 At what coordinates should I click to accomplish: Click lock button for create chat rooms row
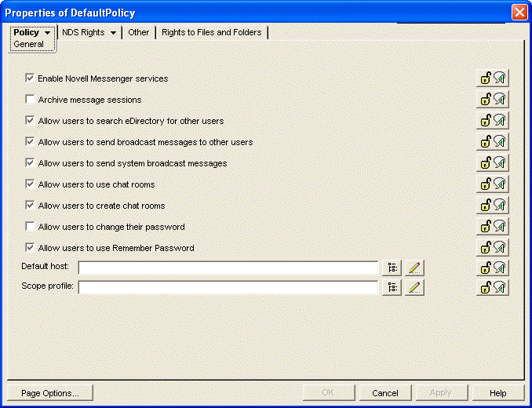[492, 206]
